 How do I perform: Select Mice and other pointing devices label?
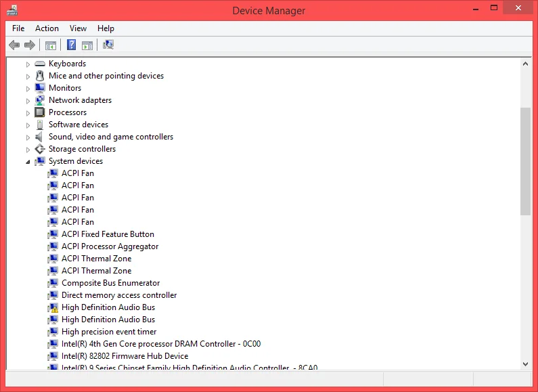coord(106,76)
